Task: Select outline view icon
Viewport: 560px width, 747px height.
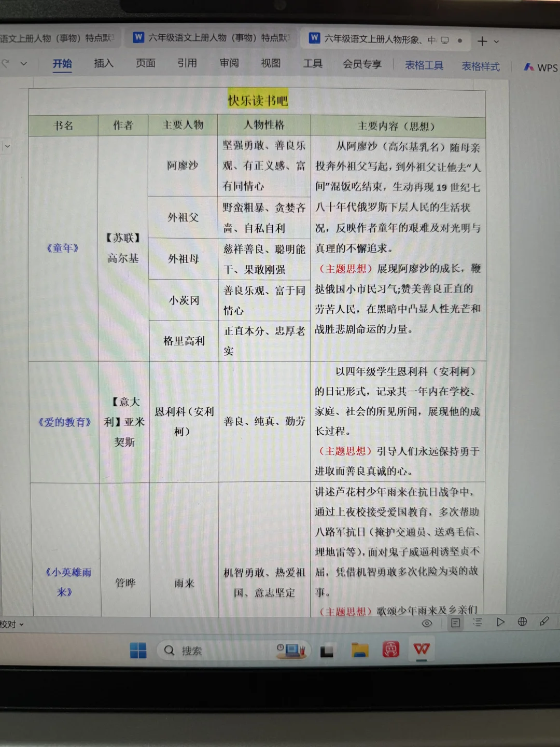Action: (x=478, y=622)
